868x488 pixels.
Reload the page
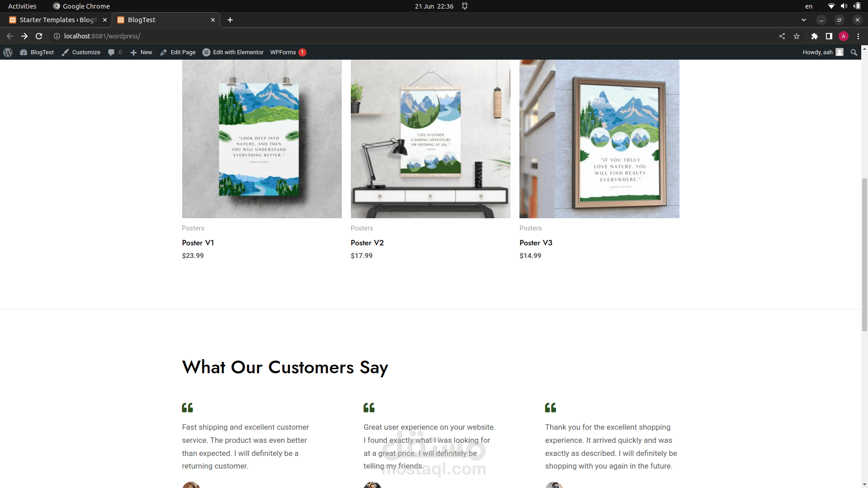point(39,36)
